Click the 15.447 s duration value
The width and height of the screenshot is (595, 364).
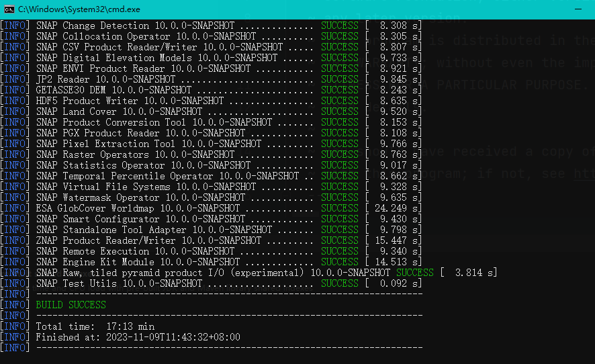pyautogui.click(x=396, y=240)
